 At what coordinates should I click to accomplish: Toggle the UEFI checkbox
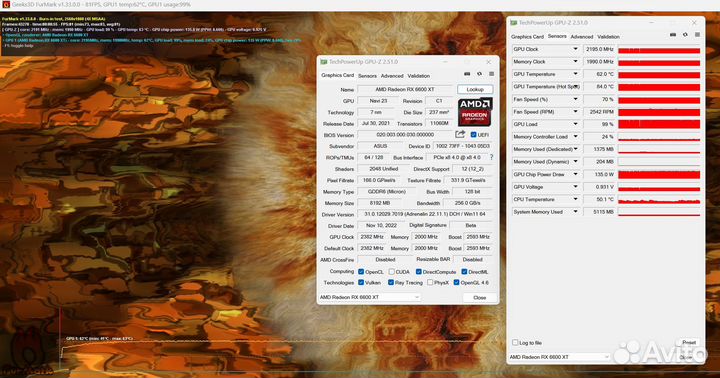pyautogui.click(x=473, y=135)
